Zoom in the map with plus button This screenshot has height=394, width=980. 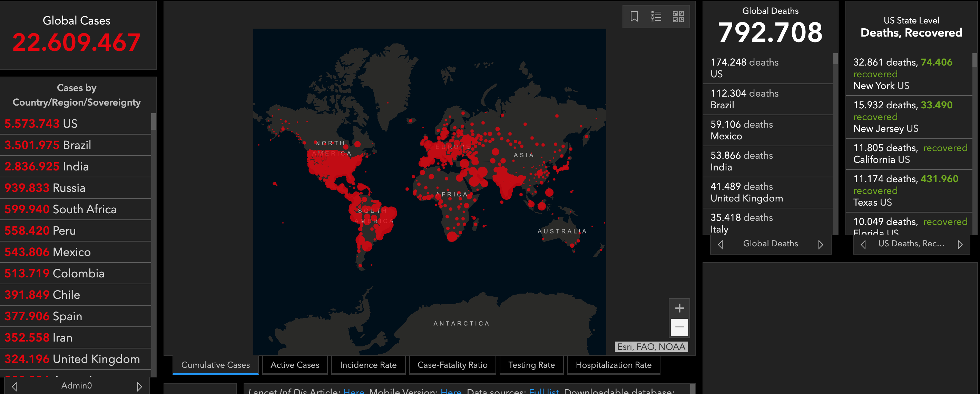679,308
